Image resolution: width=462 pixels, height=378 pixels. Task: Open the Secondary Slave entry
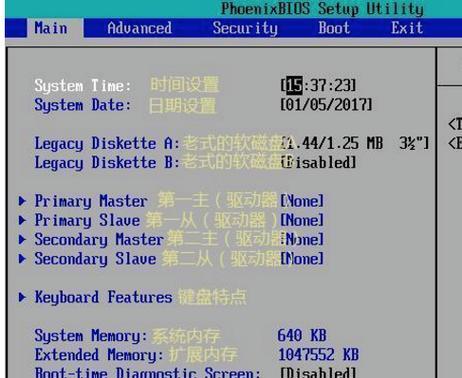point(95,259)
